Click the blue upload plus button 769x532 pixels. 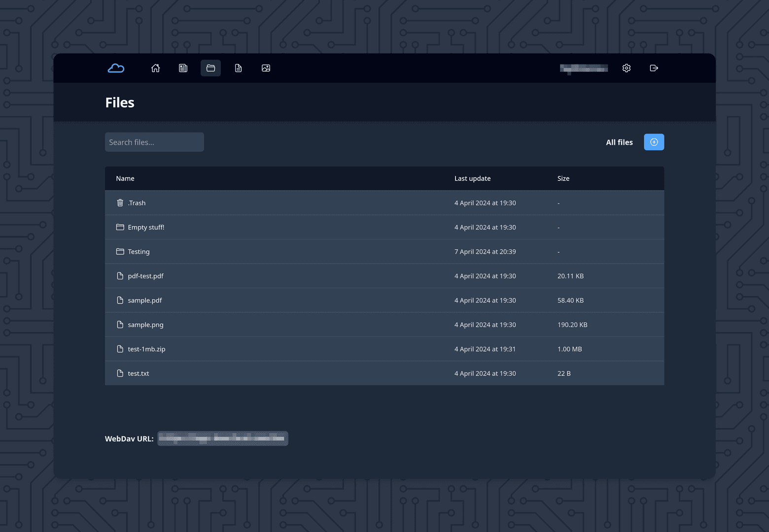654,142
